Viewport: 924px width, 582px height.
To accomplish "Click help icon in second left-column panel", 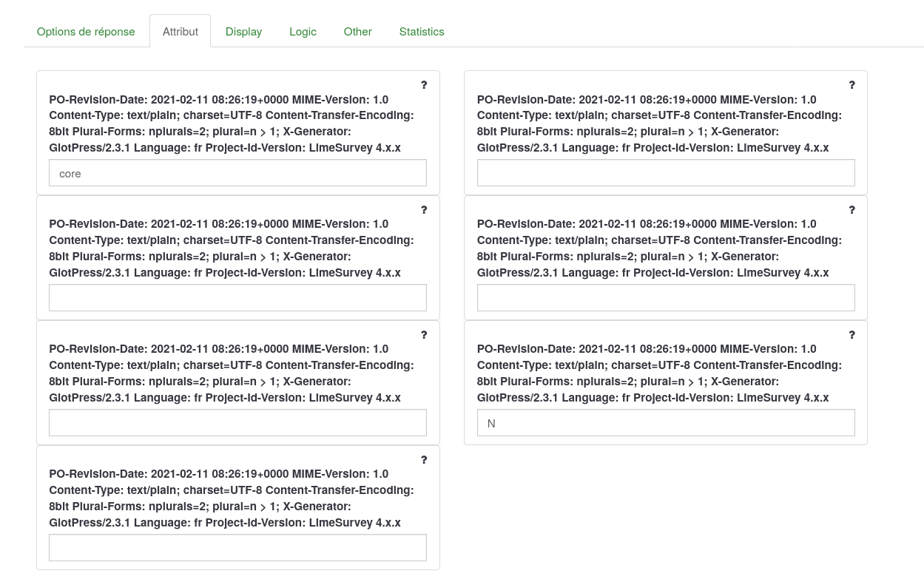I will pos(424,210).
